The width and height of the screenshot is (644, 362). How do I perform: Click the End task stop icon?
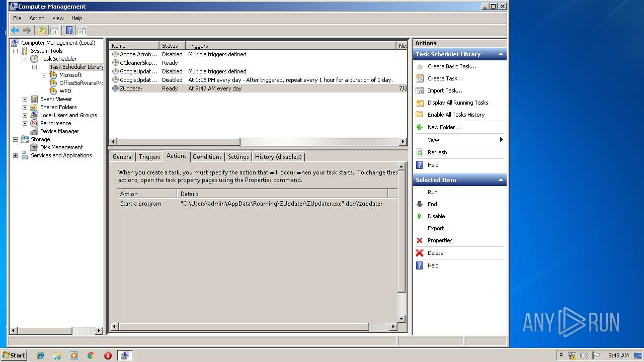click(x=420, y=204)
